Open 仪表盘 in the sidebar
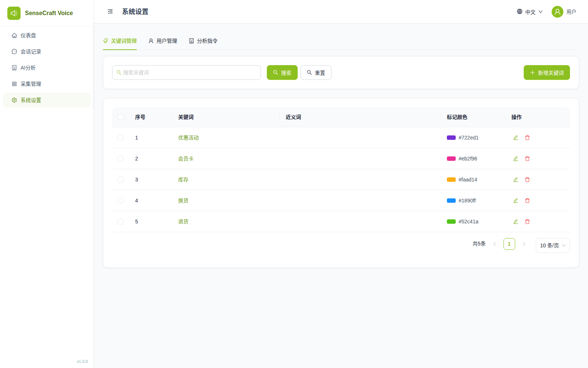 click(x=47, y=35)
